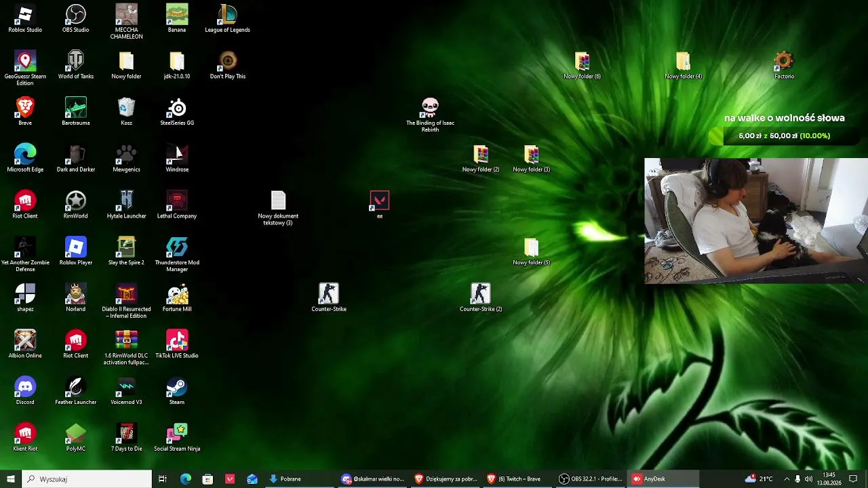Image resolution: width=868 pixels, height=488 pixels.
Task: Click the Don't Play This shortcut
Action: (x=228, y=66)
